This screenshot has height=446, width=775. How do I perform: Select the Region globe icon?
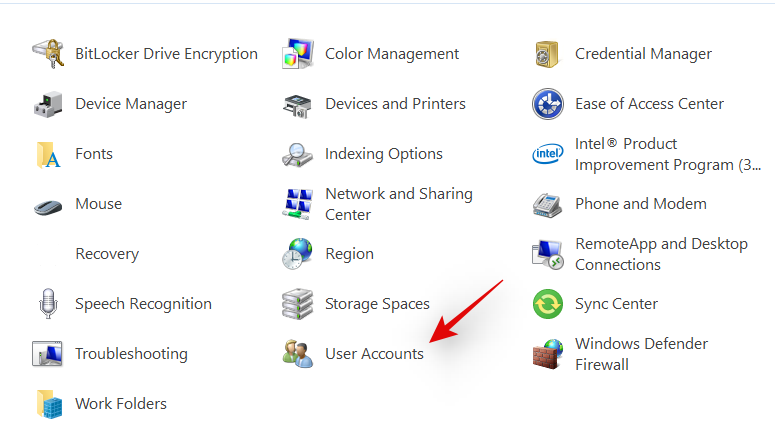pyautogui.click(x=298, y=254)
